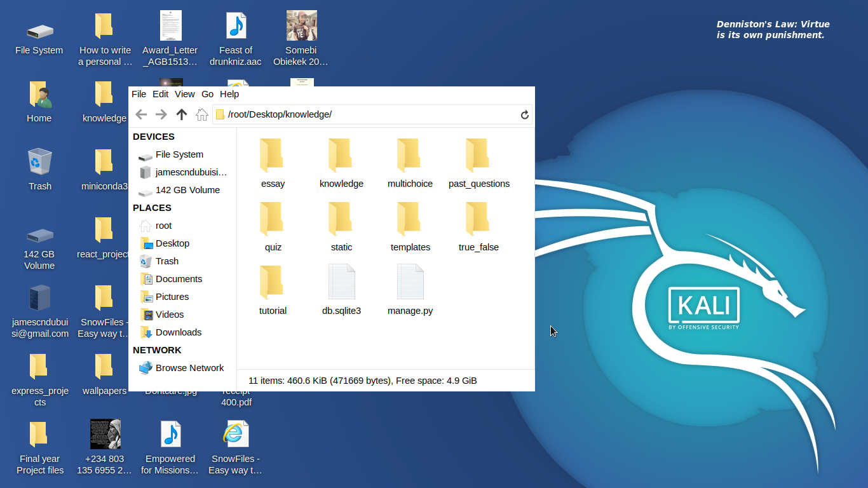Viewport: 868px width, 488px height.
Task: Click the Home folder toolbar icon
Action: coord(202,114)
